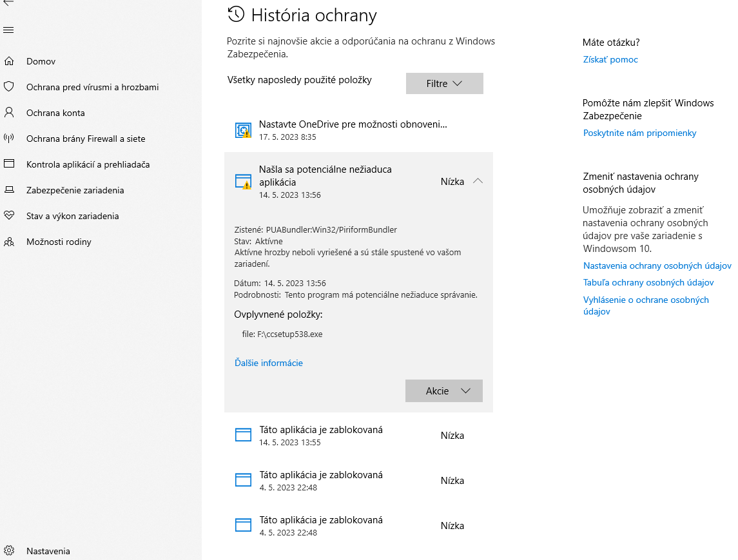738x560 pixels.
Task: Open Tabuľa ochrany osobných údajov link
Action: point(648,282)
